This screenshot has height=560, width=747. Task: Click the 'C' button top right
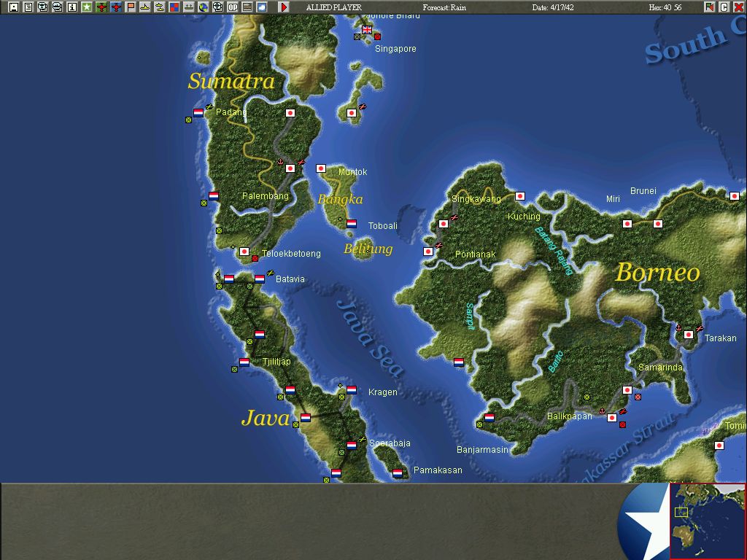(724, 7)
